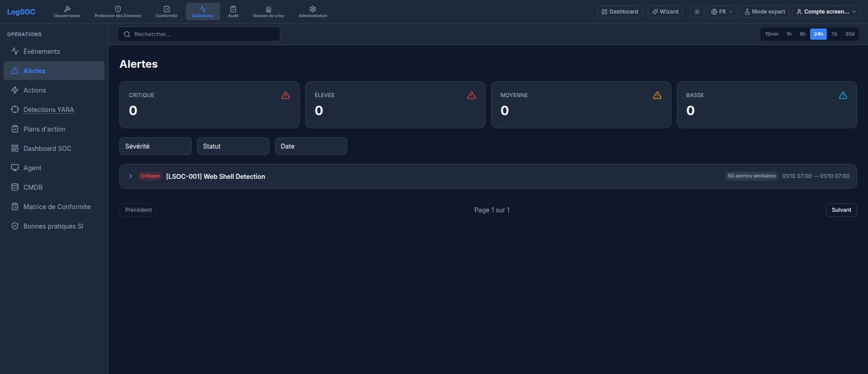Screen dimensions: 868x374
Task: Open the Gestion de crise siren icon
Action: (269, 9)
